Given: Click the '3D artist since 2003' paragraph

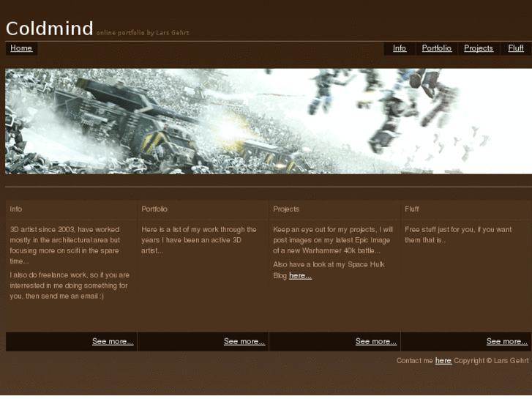Looking at the screenshot, I should point(65,245).
